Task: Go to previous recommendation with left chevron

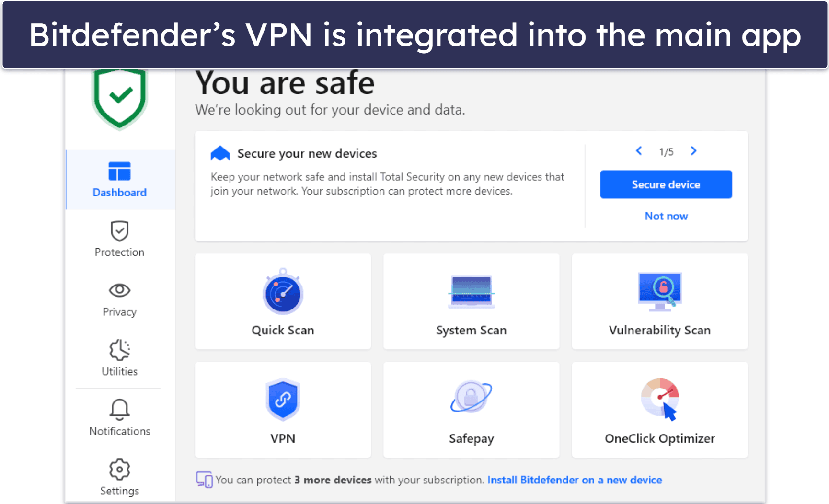Action: pyautogui.click(x=639, y=151)
